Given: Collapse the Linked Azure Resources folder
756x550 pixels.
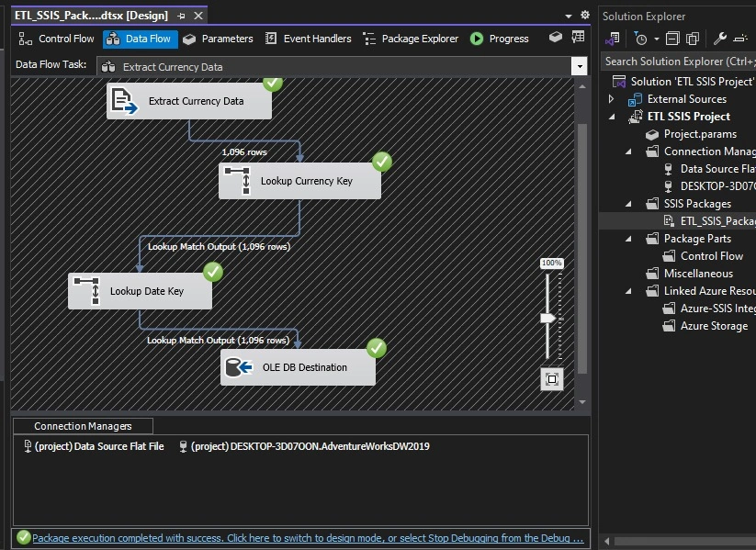Looking at the screenshot, I should point(628,291).
